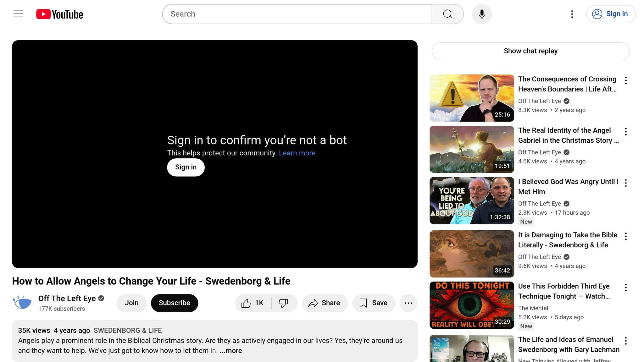
Task: Open the Learn more link
Action: (297, 153)
